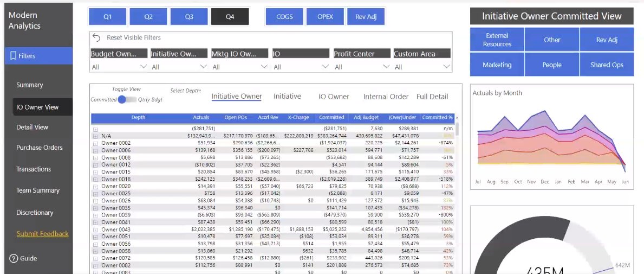This screenshot has height=274, width=644.
Task: Select Initiative depth tab
Action: (x=287, y=96)
